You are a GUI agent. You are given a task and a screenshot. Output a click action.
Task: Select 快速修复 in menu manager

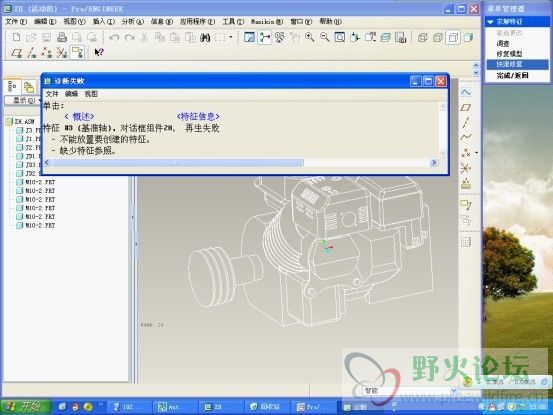(x=517, y=64)
